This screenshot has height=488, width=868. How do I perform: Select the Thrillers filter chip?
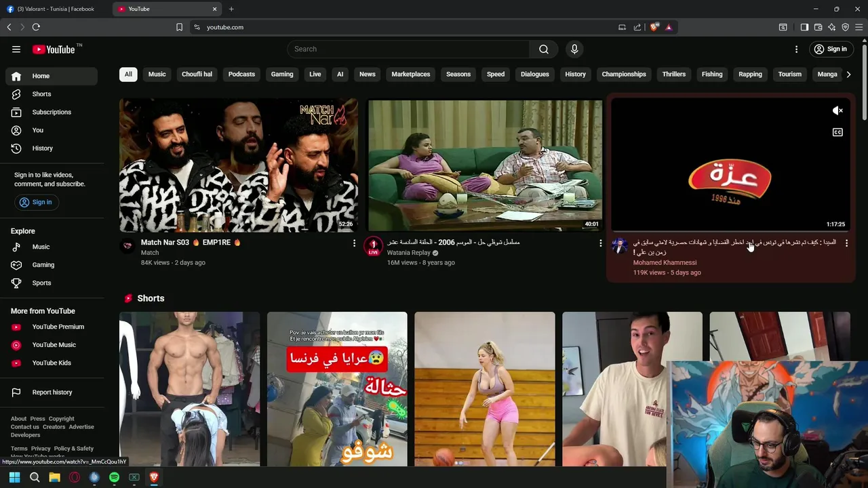pyautogui.click(x=674, y=74)
